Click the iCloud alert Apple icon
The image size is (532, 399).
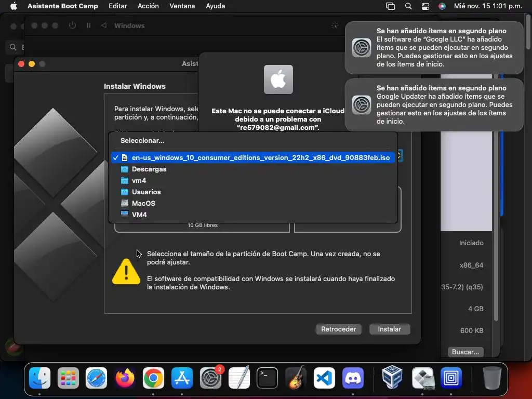278,79
